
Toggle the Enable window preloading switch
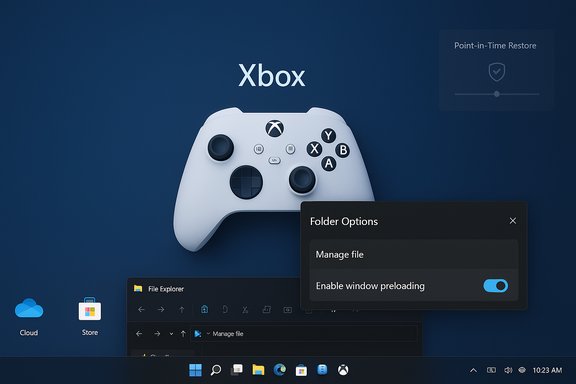(x=496, y=286)
